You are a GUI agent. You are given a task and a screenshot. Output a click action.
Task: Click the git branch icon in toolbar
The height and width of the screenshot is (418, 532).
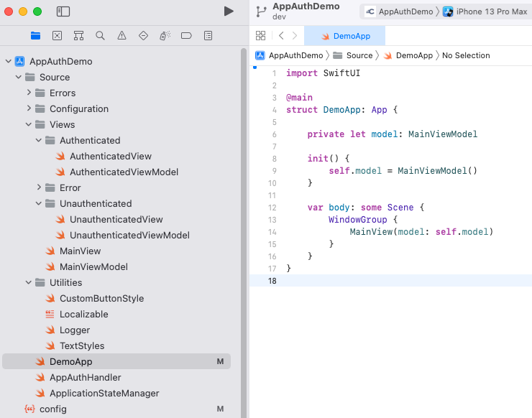pyautogui.click(x=261, y=11)
